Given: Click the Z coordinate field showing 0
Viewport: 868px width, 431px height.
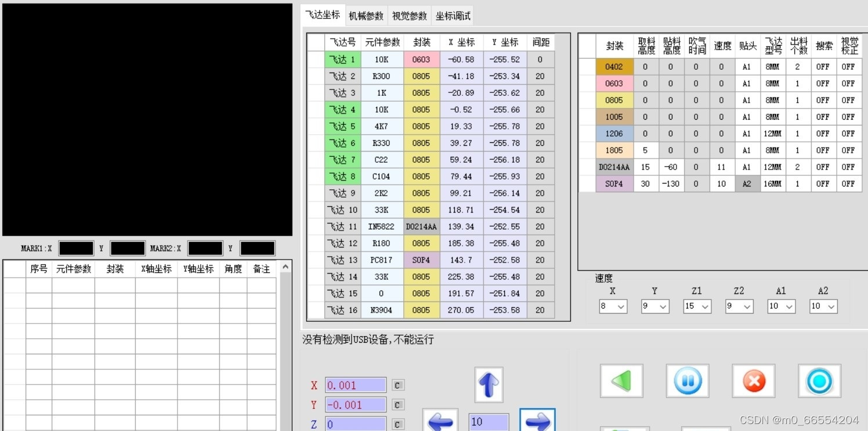Looking at the screenshot, I should (x=356, y=424).
